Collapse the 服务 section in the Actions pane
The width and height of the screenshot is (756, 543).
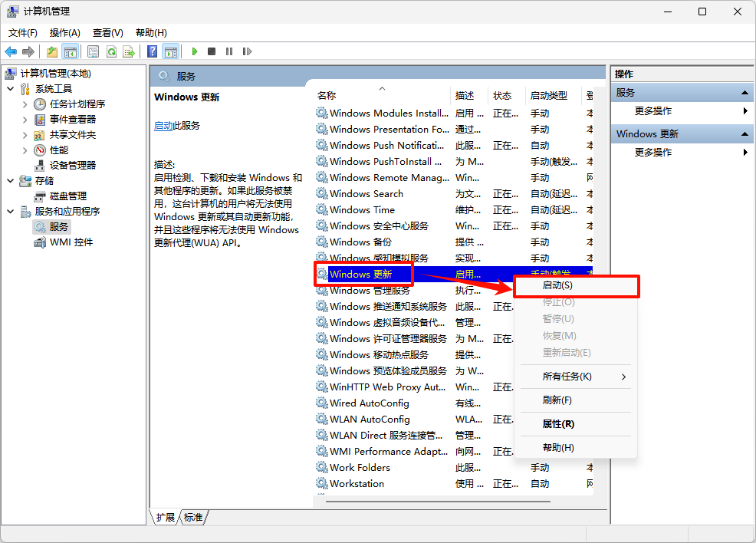pyautogui.click(x=744, y=92)
